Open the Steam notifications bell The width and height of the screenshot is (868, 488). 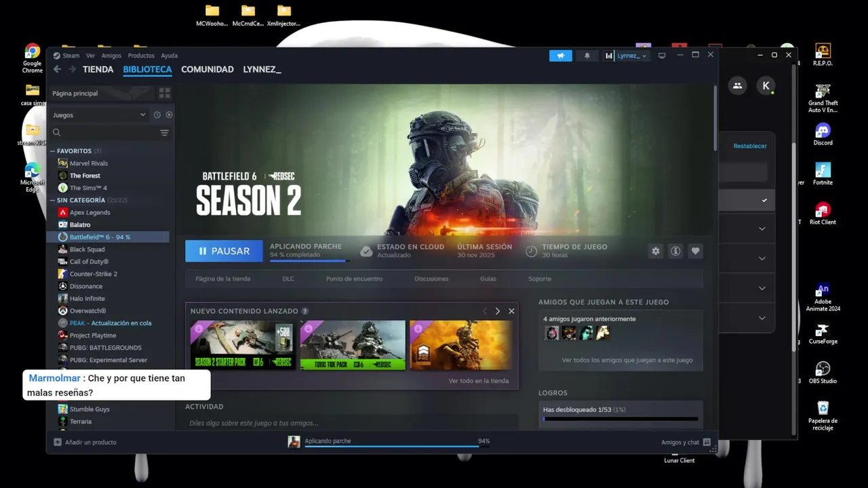tap(587, 56)
